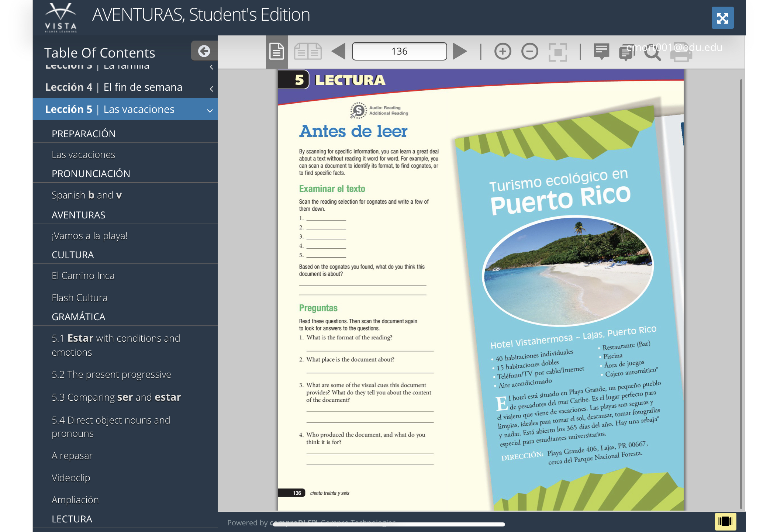This screenshot has width=777, height=532.
Task: Zoom out of the page
Action: click(530, 51)
